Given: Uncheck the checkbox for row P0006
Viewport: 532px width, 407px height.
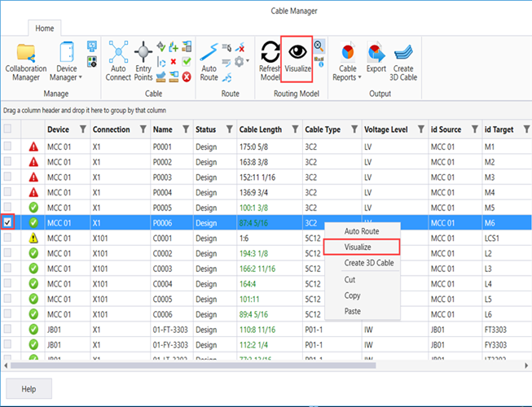Looking at the screenshot, I should tap(9, 221).
